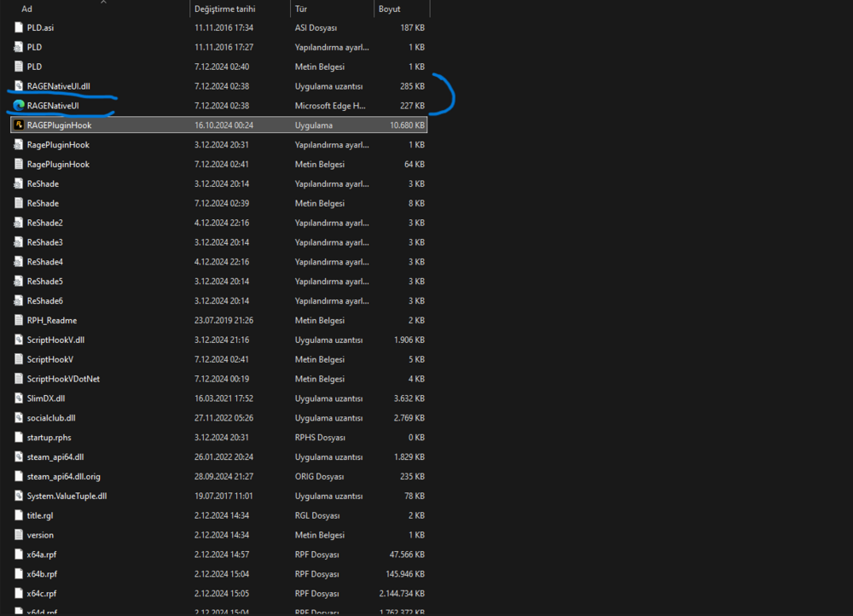Click the SlimDX.dll file icon
Image resolution: width=853 pixels, height=616 pixels.
point(19,398)
